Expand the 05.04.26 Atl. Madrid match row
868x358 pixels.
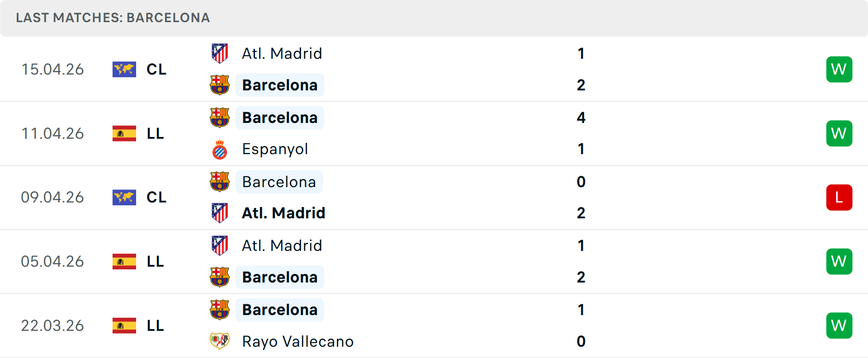434,261
